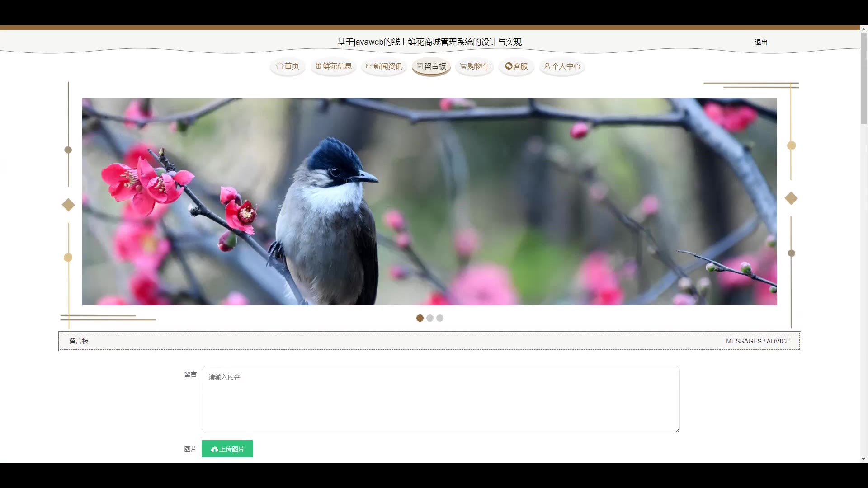Go to 鲜花信息 flower information page
The height and width of the screenshot is (488, 868).
[334, 66]
